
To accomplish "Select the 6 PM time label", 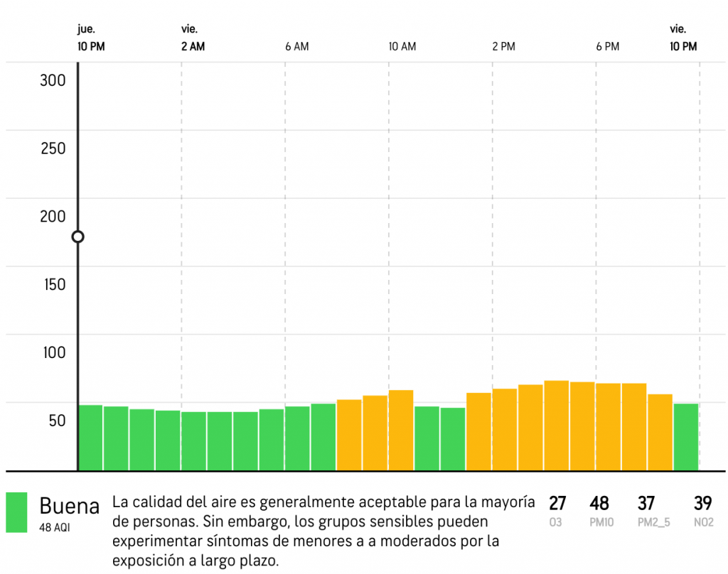I will click(x=608, y=47).
